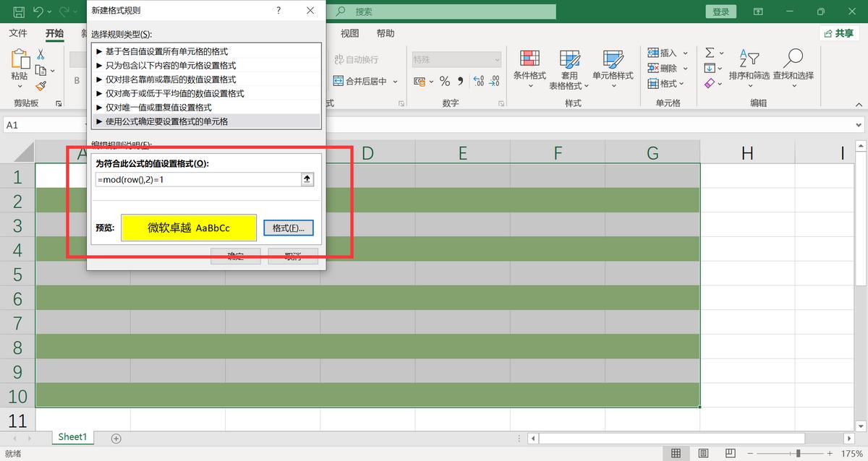
Task: Select rule type 基于各自值设置所有单元格的格式
Action: pyautogui.click(x=207, y=51)
